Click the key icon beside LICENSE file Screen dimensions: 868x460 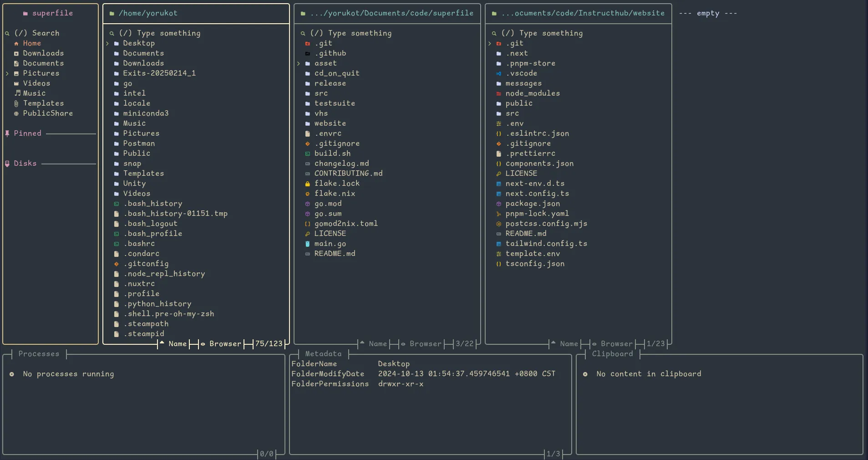coord(308,234)
